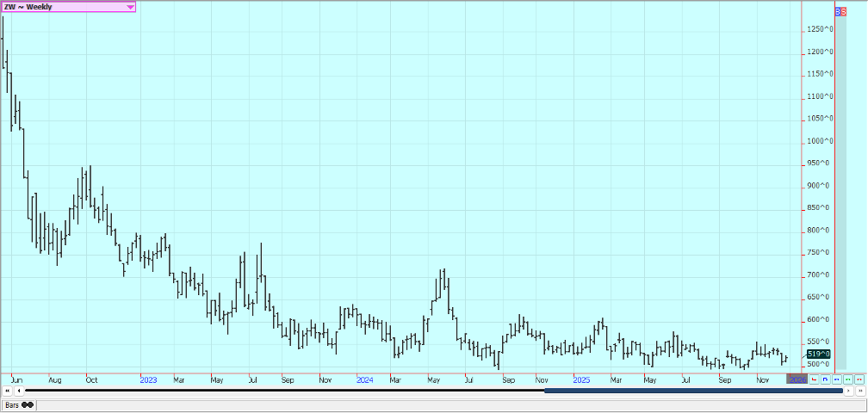The height and width of the screenshot is (413, 868).
Task: Open the ZW ~ Weekly dropdown arrow
Action: coord(130,7)
